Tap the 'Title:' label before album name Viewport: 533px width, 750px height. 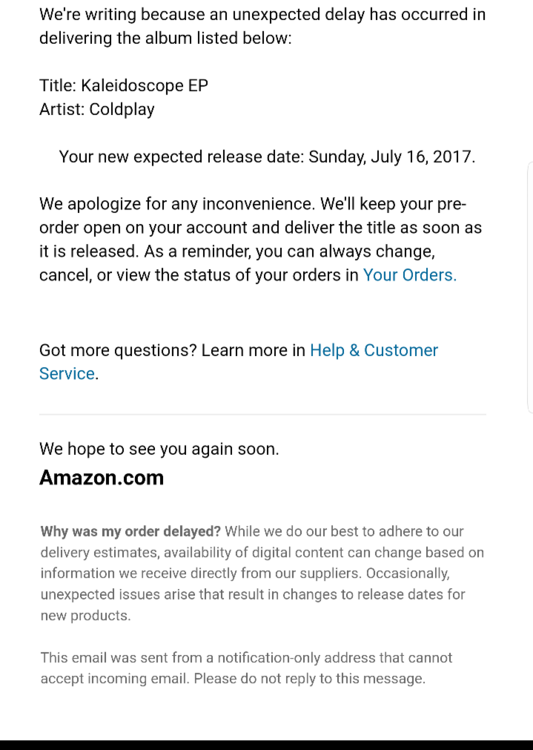[58, 86]
